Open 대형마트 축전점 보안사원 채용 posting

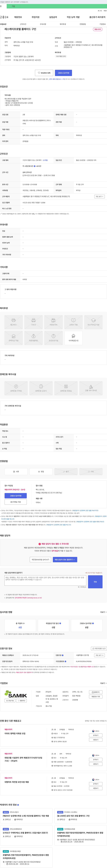(16, 782)
